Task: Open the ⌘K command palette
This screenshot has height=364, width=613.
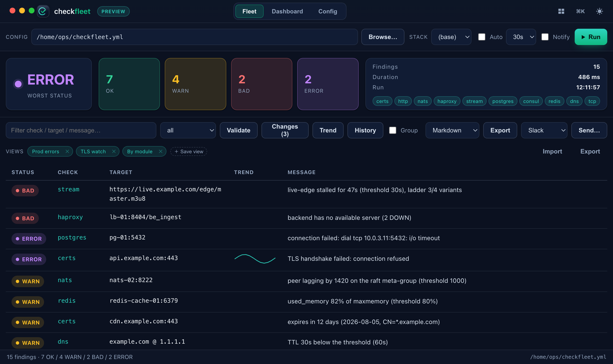Action: [x=580, y=11]
